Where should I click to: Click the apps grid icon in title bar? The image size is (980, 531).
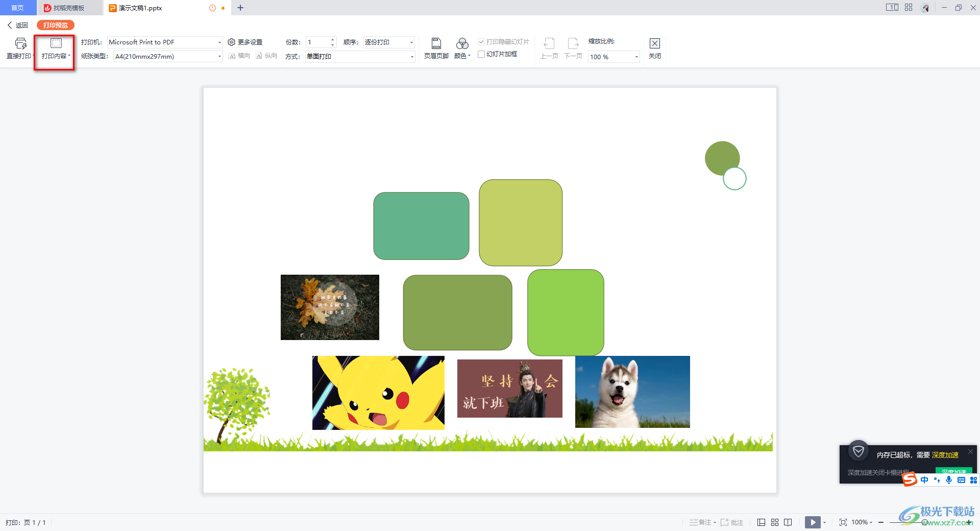tap(909, 8)
